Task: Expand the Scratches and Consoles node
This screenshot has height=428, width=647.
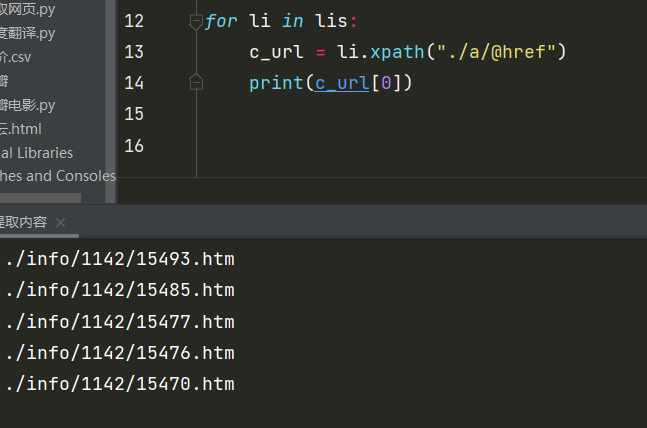Action: coord(57,176)
